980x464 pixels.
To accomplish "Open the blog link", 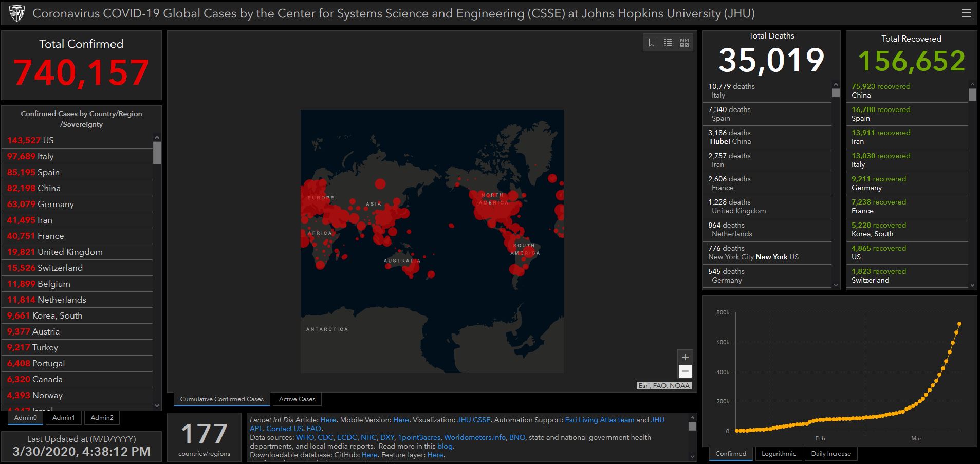I will pyautogui.click(x=445, y=446).
